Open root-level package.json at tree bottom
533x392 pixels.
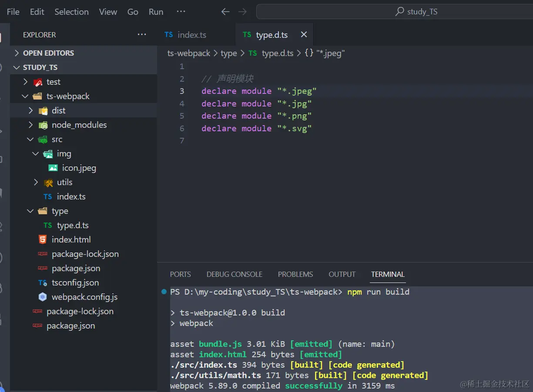pyautogui.click(x=70, y=326)
